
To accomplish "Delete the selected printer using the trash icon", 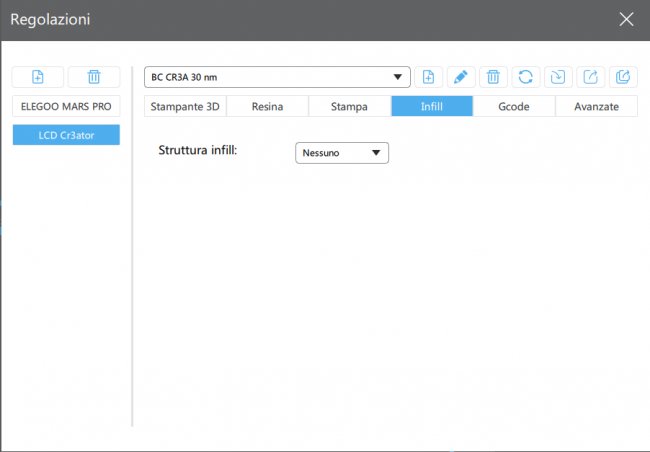I will (x=94, y=77).
